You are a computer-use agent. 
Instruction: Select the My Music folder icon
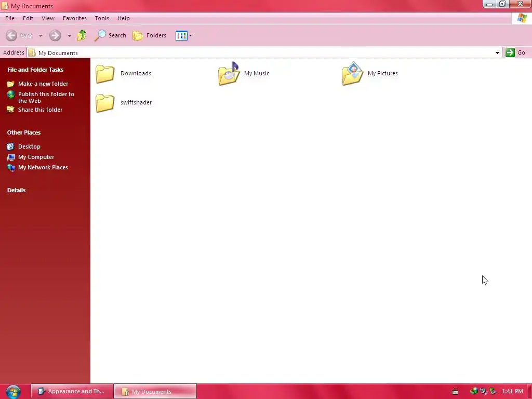tap(229, 73)
